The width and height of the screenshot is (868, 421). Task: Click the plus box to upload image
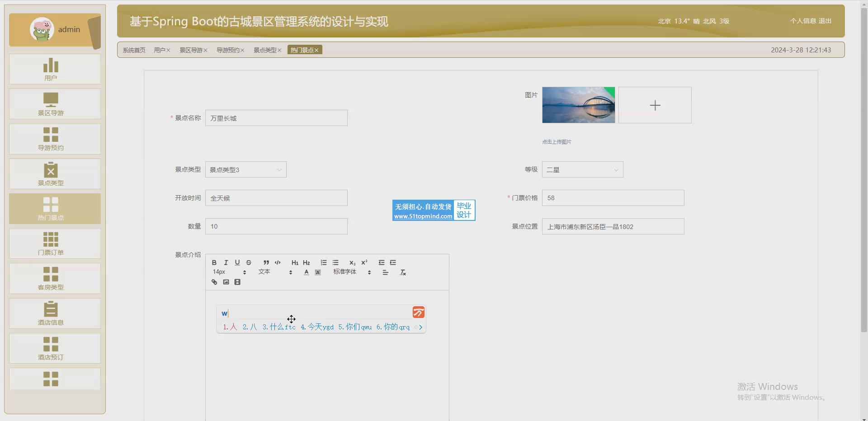pos(655,105)
